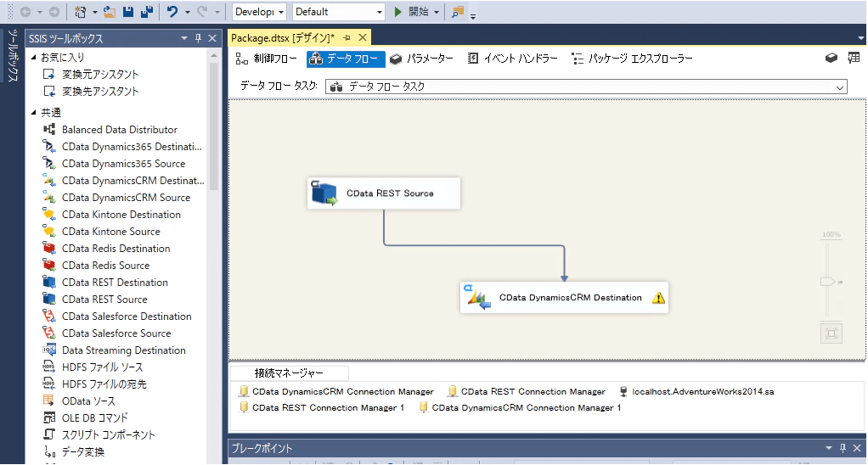The height and width of the screenshot is (465, 868).
Task: Open the variables icon at top right of designer
Action: click(x=831, y=58)
